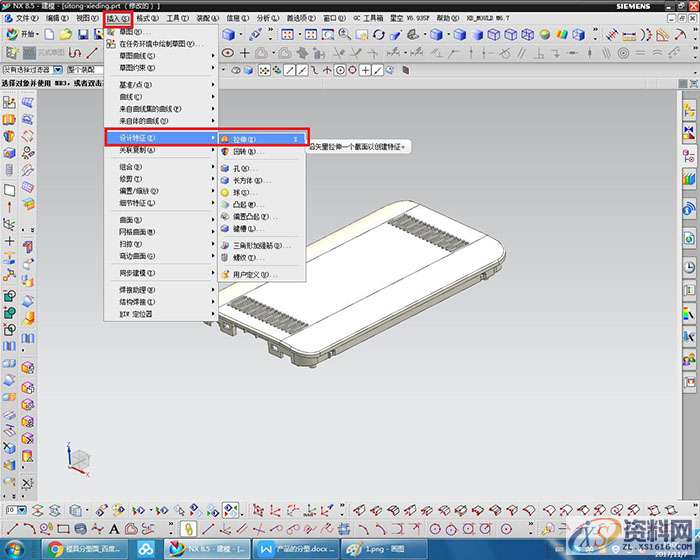Open Chrome from the taskbar
700x560 pixels.
pyautogui.click(x=82, y=549)
